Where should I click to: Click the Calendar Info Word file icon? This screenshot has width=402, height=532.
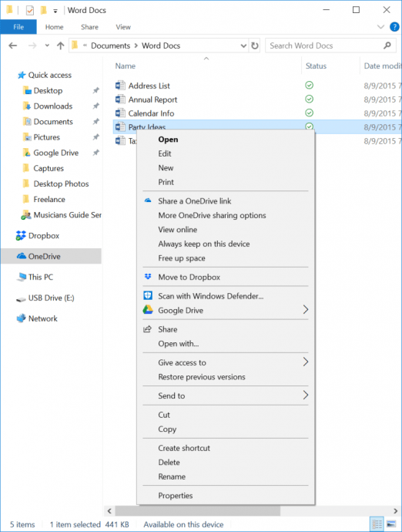[x=120, y=113]
